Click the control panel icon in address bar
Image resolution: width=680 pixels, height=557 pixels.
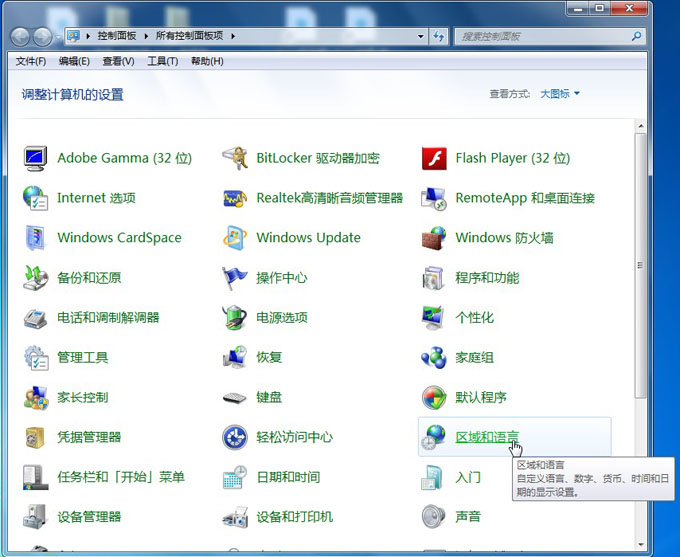[74, 36]
